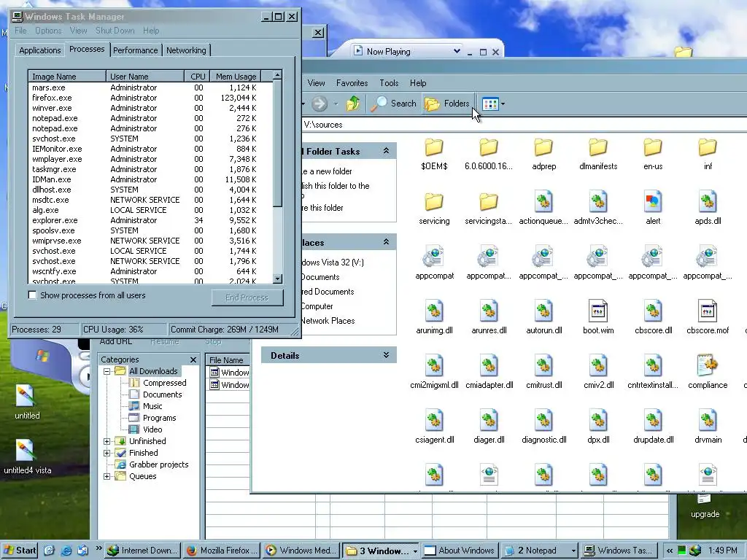Viewport: 747px width, 560px height.
Task: Select the cmiv2.dll file icon
Action: click(598, 366)
